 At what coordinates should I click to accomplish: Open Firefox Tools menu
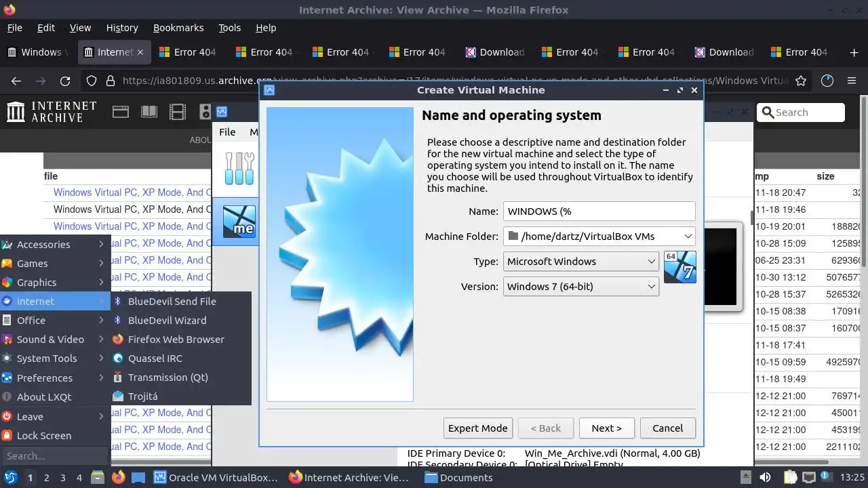click(229, 28)
